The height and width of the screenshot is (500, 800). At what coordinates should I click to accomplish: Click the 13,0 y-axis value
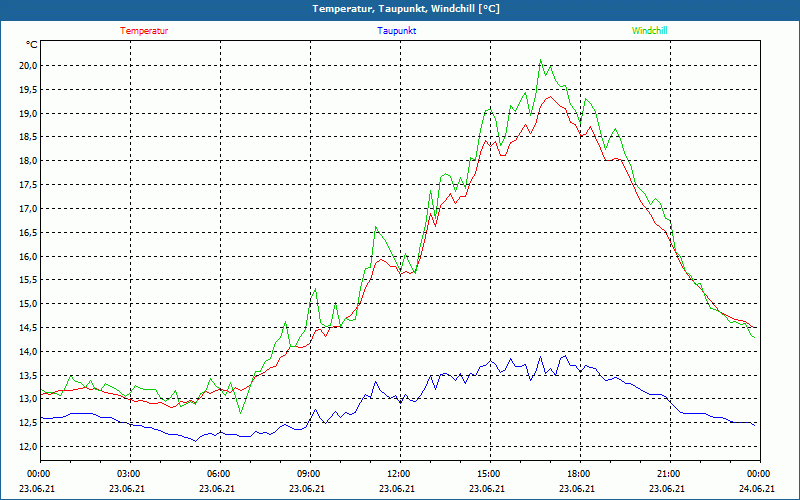[29, 399]
